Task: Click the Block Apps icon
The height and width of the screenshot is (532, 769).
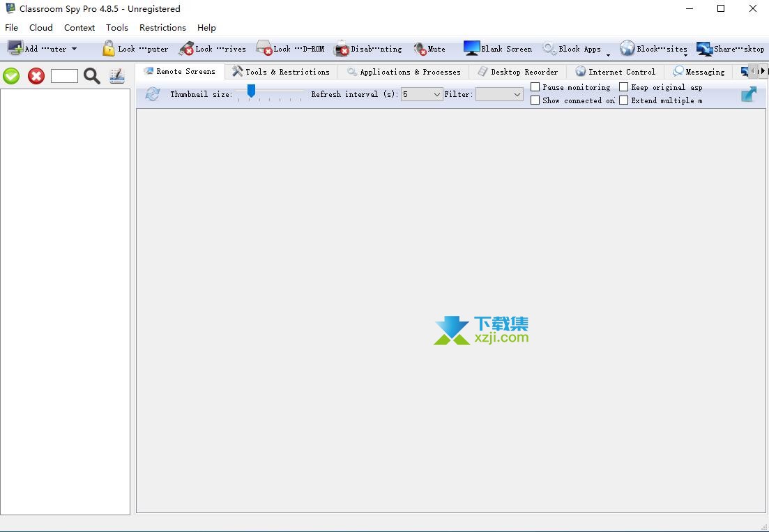Action: [549, 48]
